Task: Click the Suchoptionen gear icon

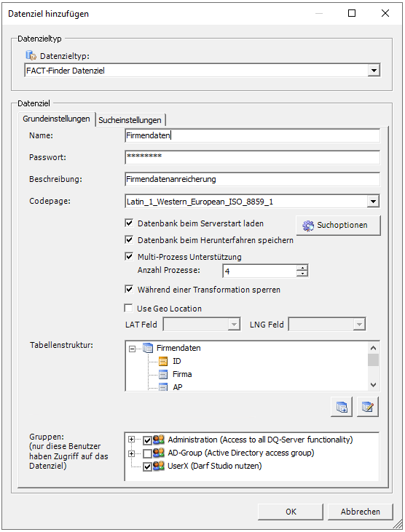Action: (308, 226)
